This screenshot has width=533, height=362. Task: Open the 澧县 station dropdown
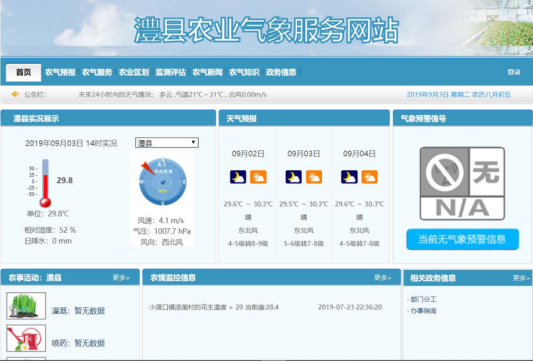(x=167, y=143)
